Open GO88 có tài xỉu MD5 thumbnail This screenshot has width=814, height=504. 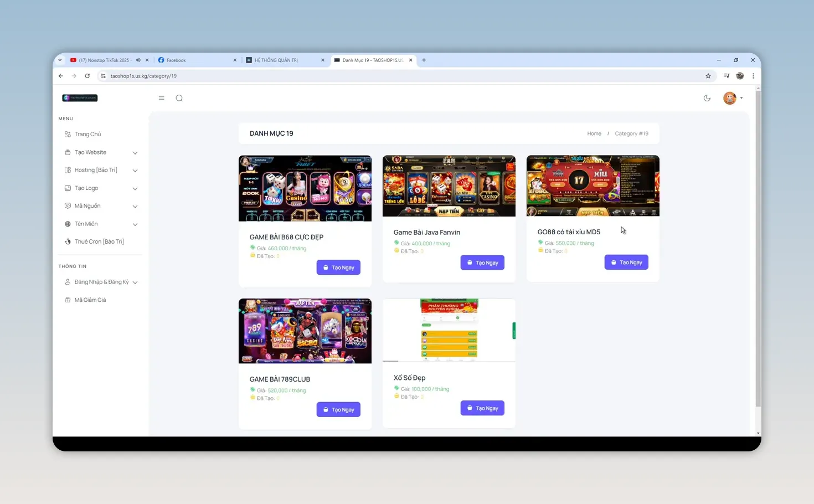click(593, 186)
